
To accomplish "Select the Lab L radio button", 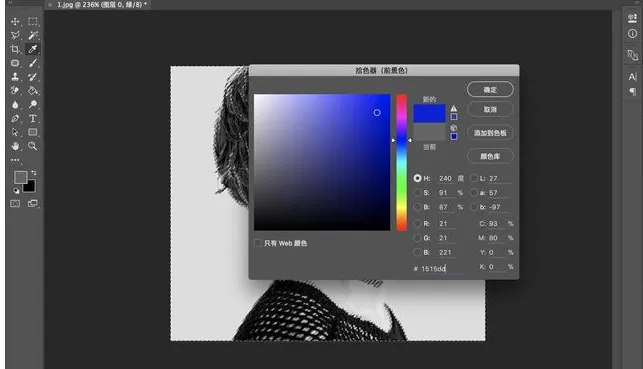I will click(474, 178).
